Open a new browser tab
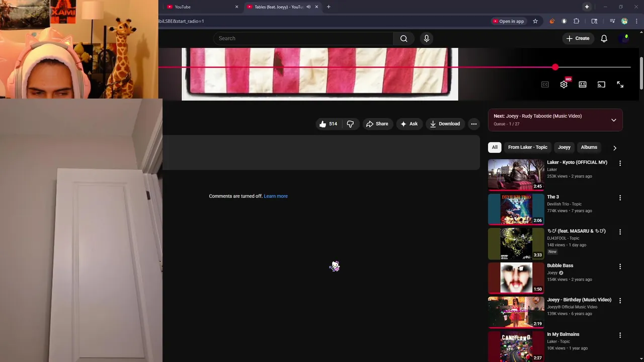This screenshot has width=644, height=362. pos(329,7)
